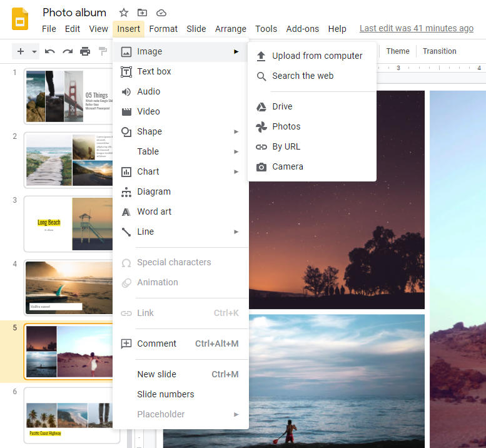Screen dimensions: 486x448
Task: Select slide 1 thumbnail, 05 Things
Action: click(x=69, y=96)
